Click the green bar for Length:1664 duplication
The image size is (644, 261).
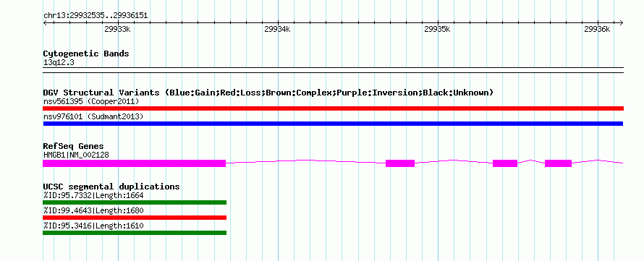(135, 202)
